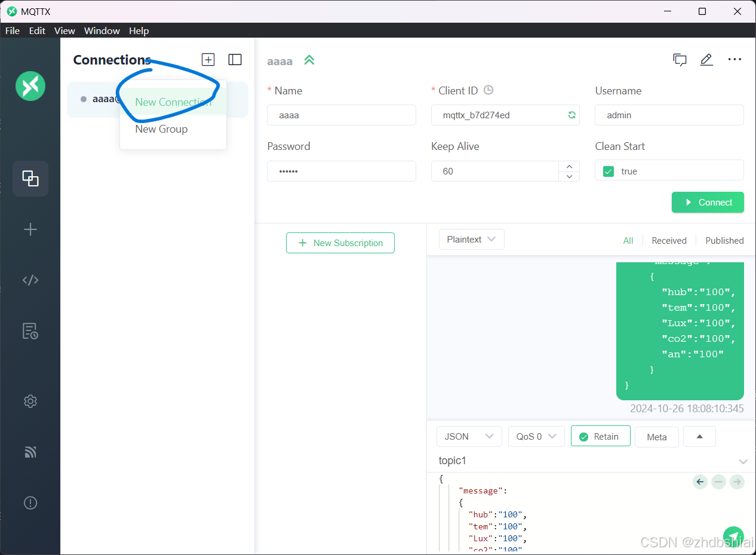Open the Edit menu
The image size is (756, 555).
click(37, 30)
